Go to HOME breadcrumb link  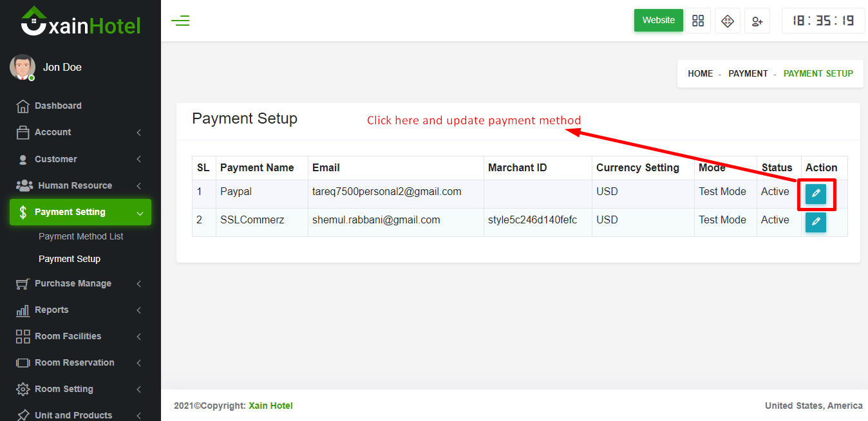tap(700, 73)
